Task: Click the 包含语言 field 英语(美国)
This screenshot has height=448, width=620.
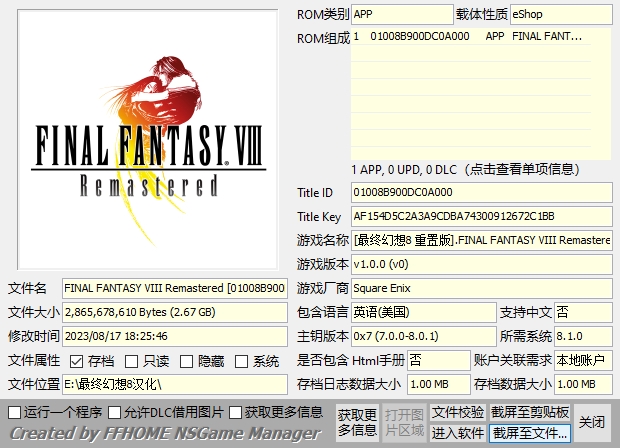Action: (x=423, y=312)
